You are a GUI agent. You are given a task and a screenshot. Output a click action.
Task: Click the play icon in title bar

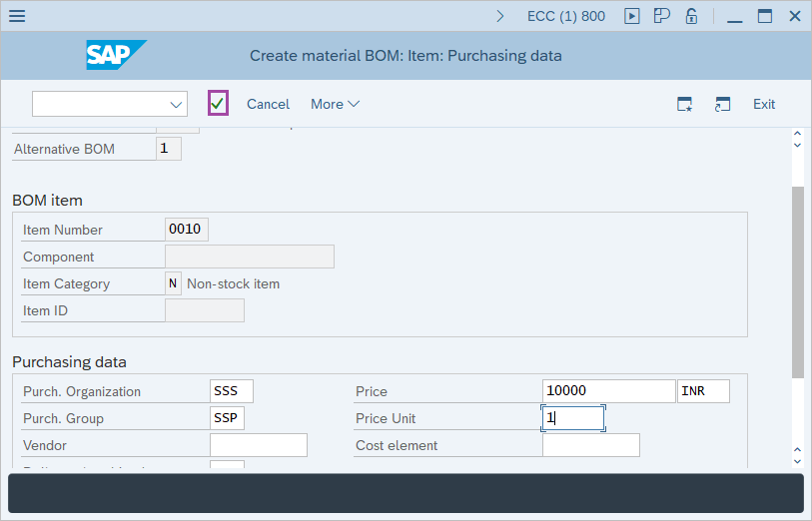(x=631, y=16)
